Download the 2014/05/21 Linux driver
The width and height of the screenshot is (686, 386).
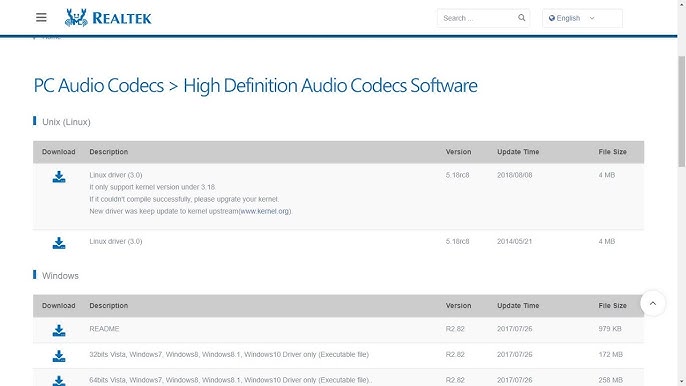59,243
